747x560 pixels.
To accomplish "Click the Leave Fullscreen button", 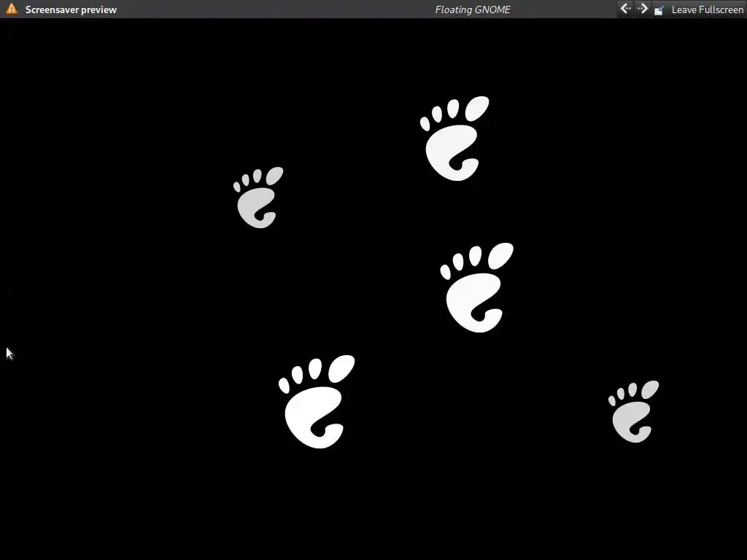I will click(698, 9).
